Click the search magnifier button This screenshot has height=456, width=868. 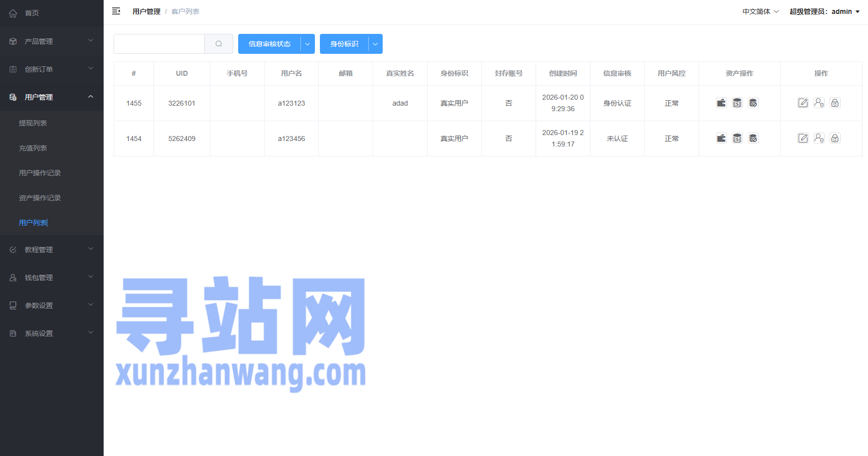[x=219, y=44]
